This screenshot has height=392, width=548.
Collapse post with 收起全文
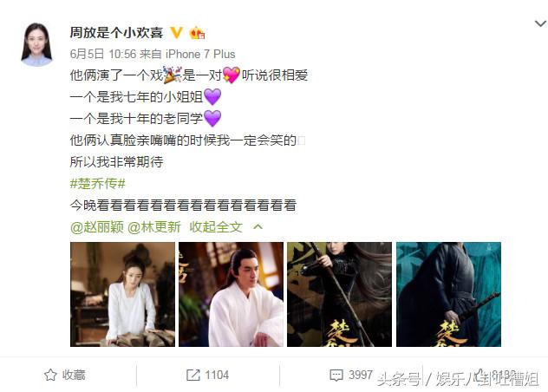tap(216, 227)
